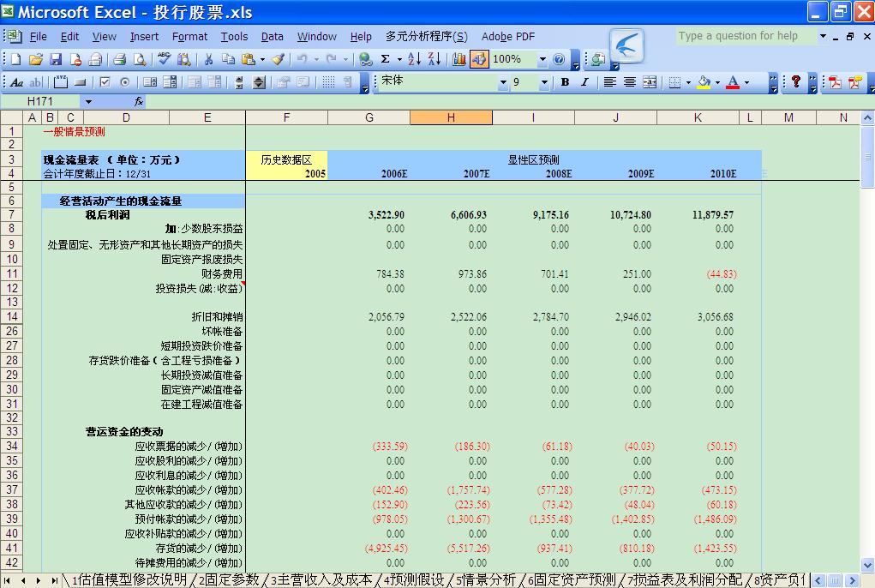This screenshot has height=588, width=875.
Task: Click the AutoSum sigma icon
Action: (386, 59)
